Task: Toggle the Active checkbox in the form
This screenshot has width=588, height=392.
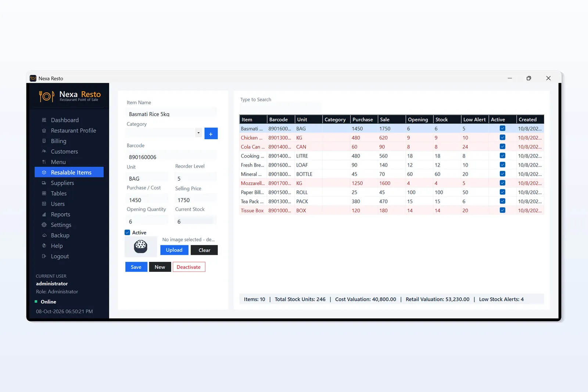Action: (x=128, y=233)
